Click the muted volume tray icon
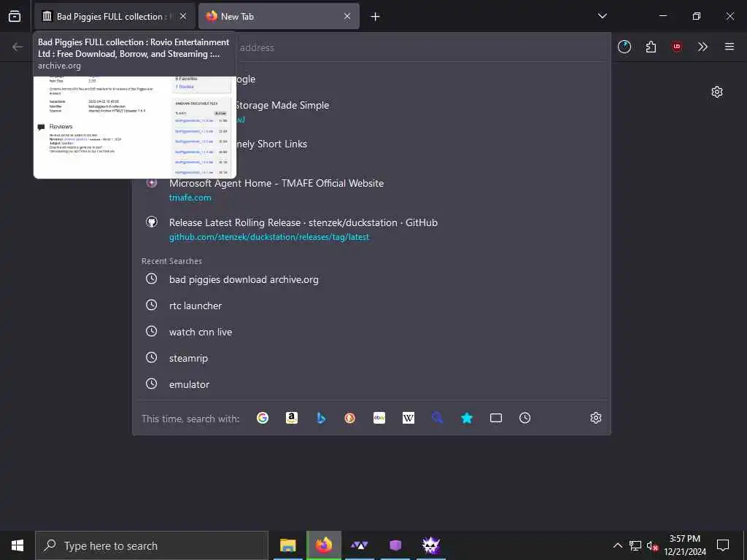This screenshot has width=747, height=560. [652, 545]
